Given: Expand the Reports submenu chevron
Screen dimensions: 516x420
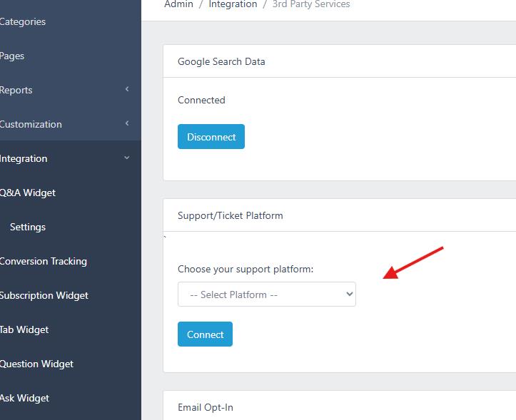Looking at the screenshot, I should tap(127, 89).
